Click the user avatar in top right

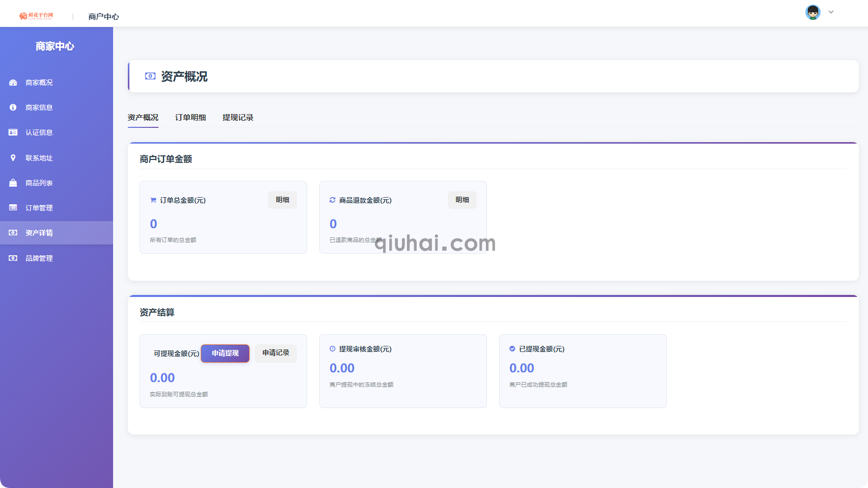point(812,12)
